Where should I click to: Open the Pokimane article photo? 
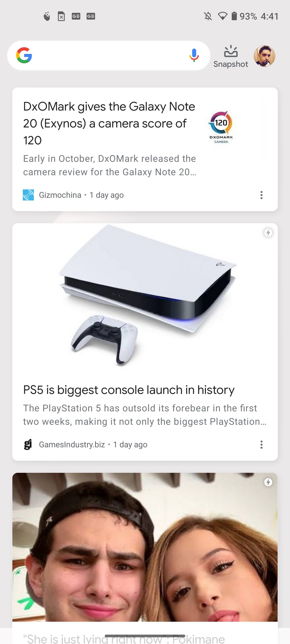(145, 547)
